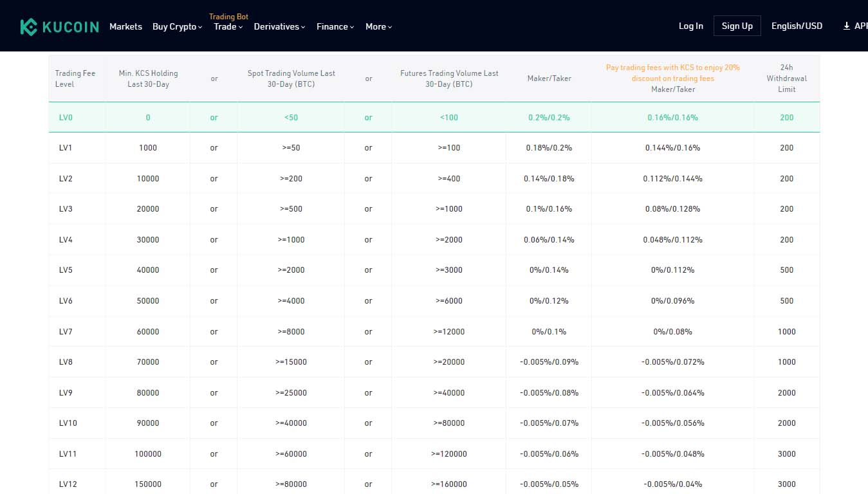Click the >=80000 futures volume cell
This screenshot has height=494, width=868.
449,423
